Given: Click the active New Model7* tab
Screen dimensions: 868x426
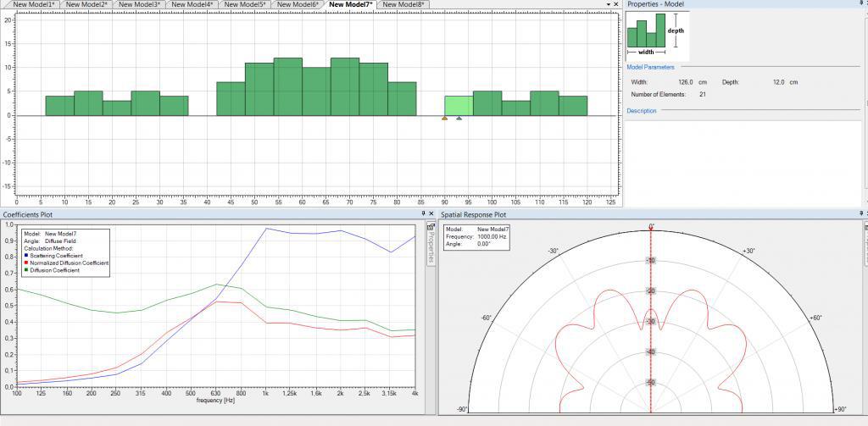Looking at the screenshot, I should pyautogui.click(x=350, y=4).
